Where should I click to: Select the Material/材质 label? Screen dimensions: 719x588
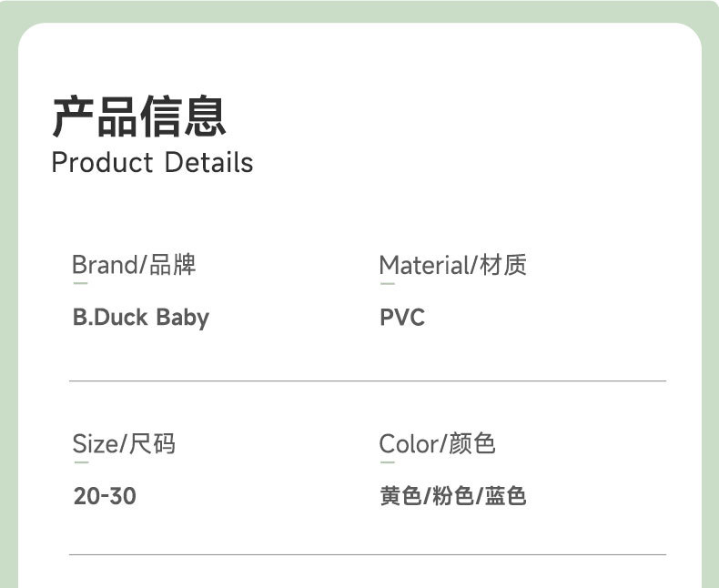452,265
